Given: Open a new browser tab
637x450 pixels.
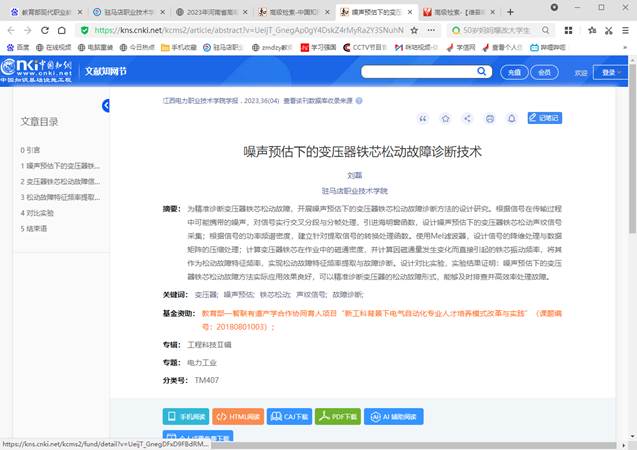Looking at the screenshot, I should 510,12.
